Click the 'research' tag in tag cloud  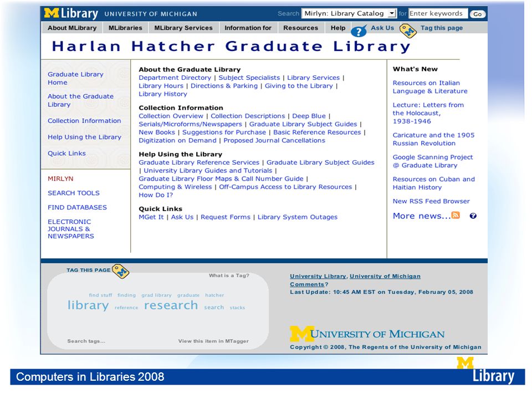click(x=171, y=305)
